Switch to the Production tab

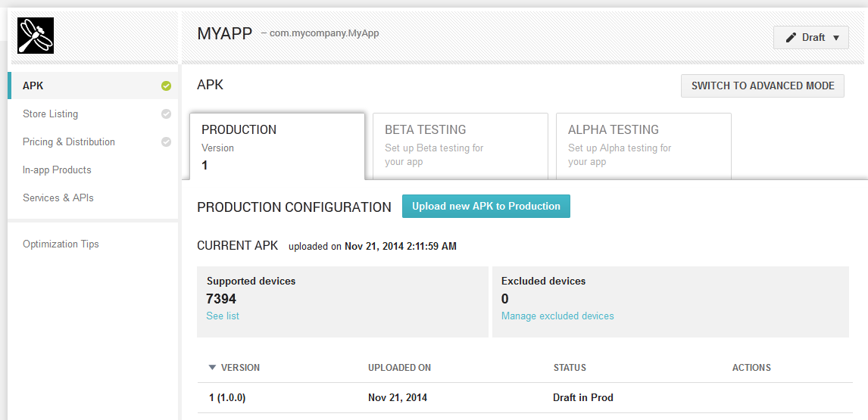coord(277,147)
